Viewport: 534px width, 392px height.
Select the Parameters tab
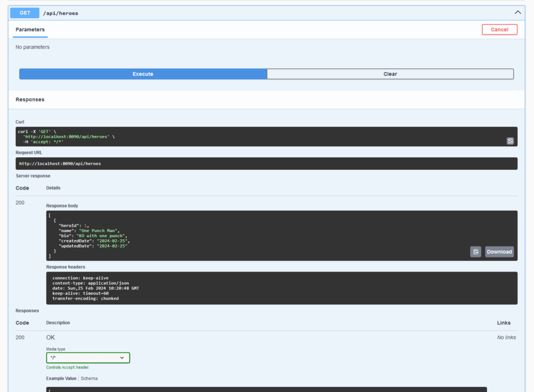pyautogui.click(x=30, y=30)
